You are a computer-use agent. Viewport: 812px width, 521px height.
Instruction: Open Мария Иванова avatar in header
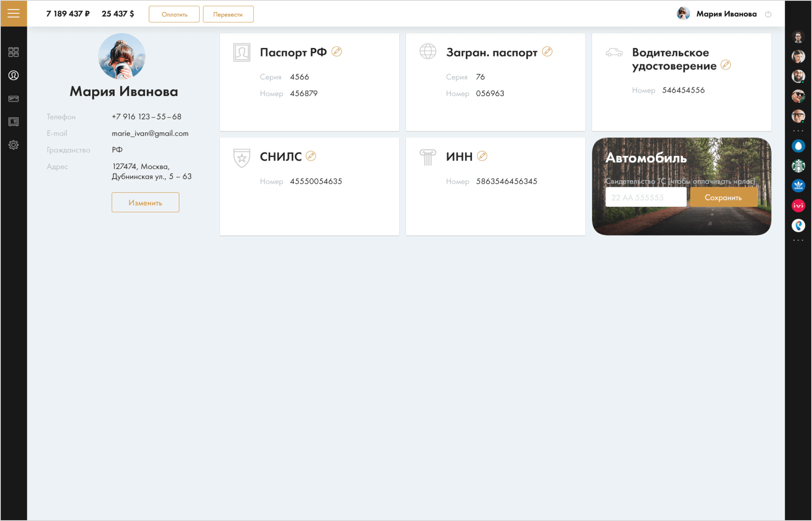(x=683, y=14)
